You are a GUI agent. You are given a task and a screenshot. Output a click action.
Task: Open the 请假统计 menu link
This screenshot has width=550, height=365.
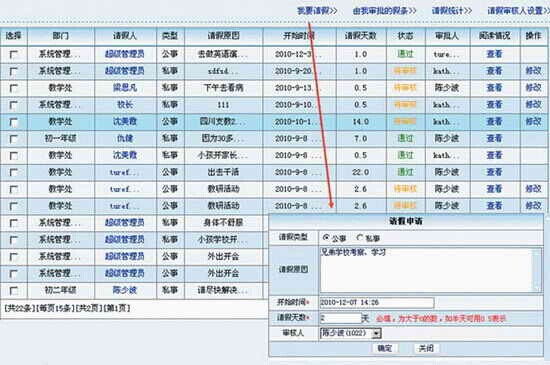click(452, 11)
